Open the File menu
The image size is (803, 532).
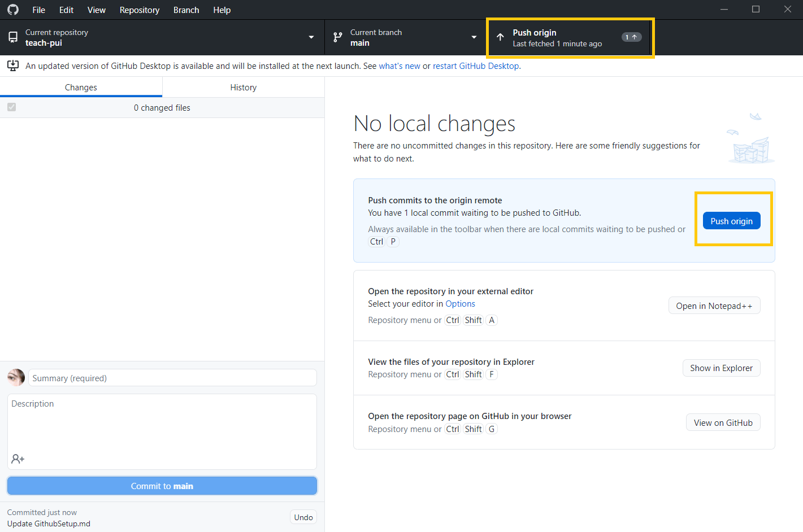click(x=39, y=10)
